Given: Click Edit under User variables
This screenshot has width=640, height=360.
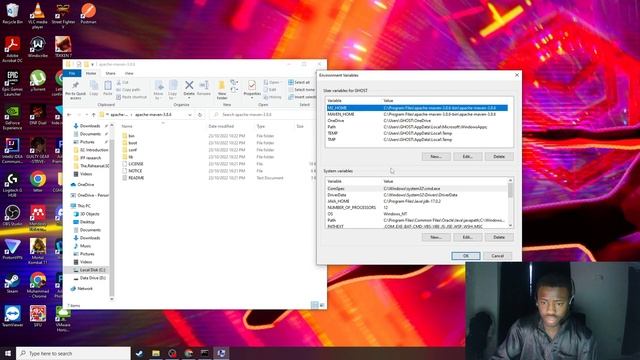Looking at the screenshot, I should [467, 157].
